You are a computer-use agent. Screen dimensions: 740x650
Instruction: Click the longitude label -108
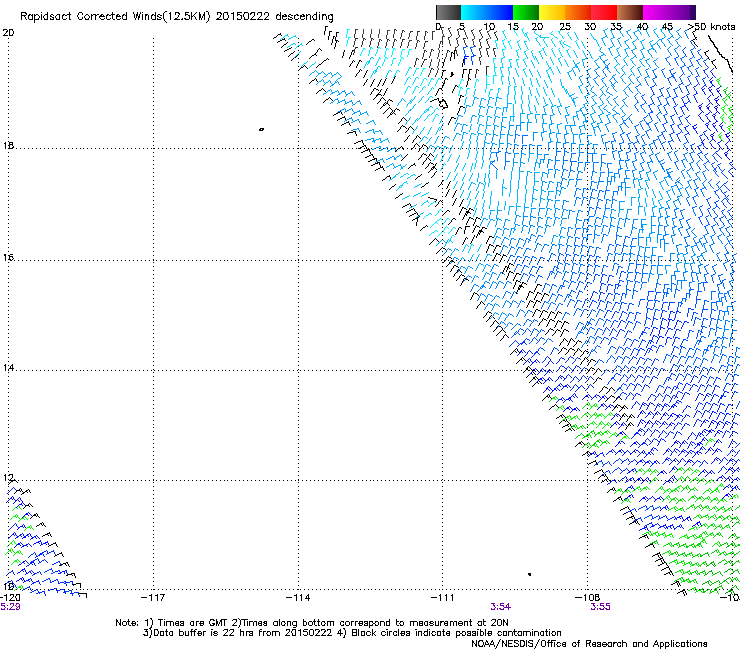(587, 598)
